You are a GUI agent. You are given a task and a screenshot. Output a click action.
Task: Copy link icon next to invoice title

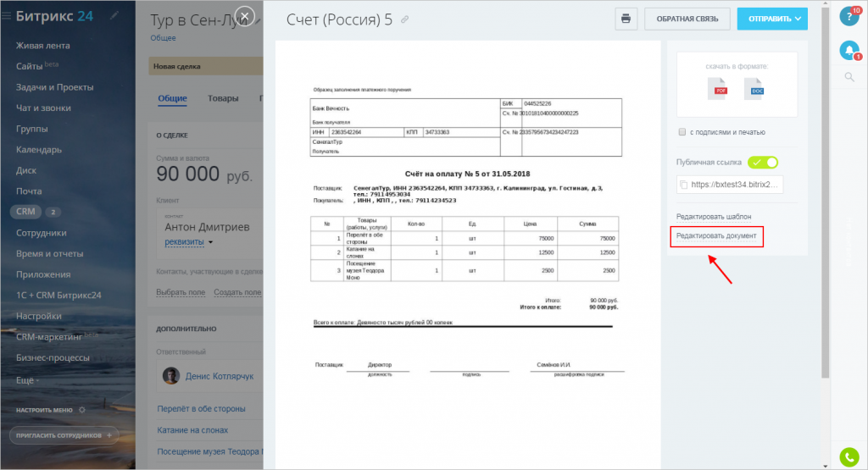tap(404, 19)
